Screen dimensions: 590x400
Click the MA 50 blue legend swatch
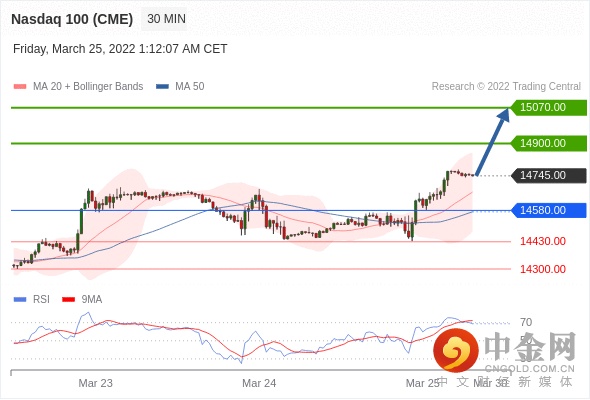(x=162, y=87)
